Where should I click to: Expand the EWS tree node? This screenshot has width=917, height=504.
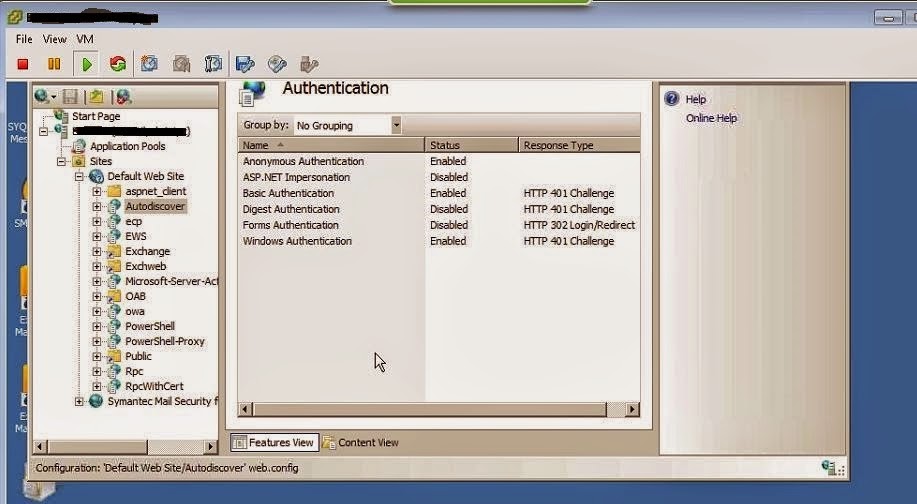click(97, 236)
